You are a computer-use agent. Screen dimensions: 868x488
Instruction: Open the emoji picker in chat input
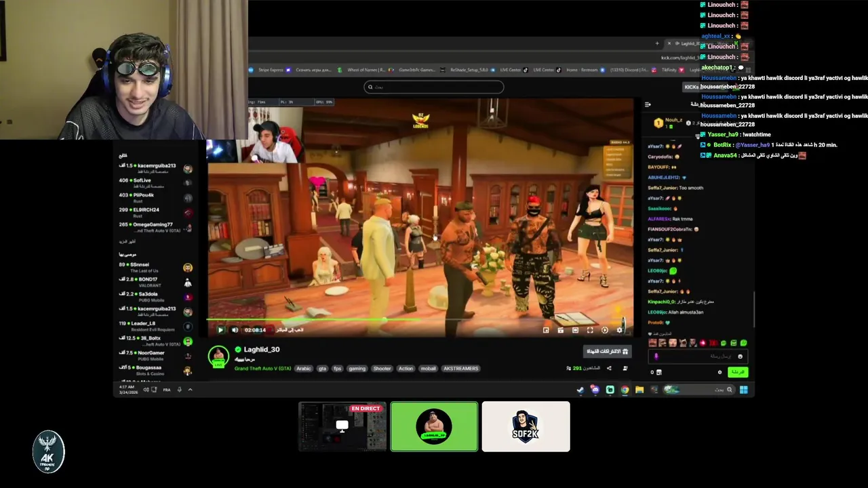(x=740, y=357)
